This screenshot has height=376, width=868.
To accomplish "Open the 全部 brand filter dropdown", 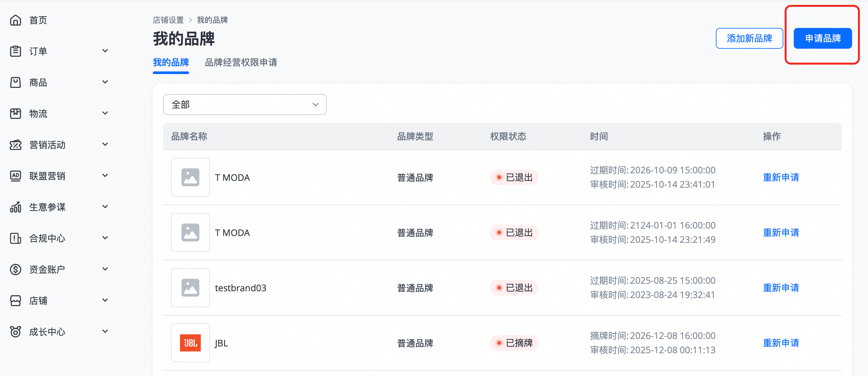I will pos(245,105).
